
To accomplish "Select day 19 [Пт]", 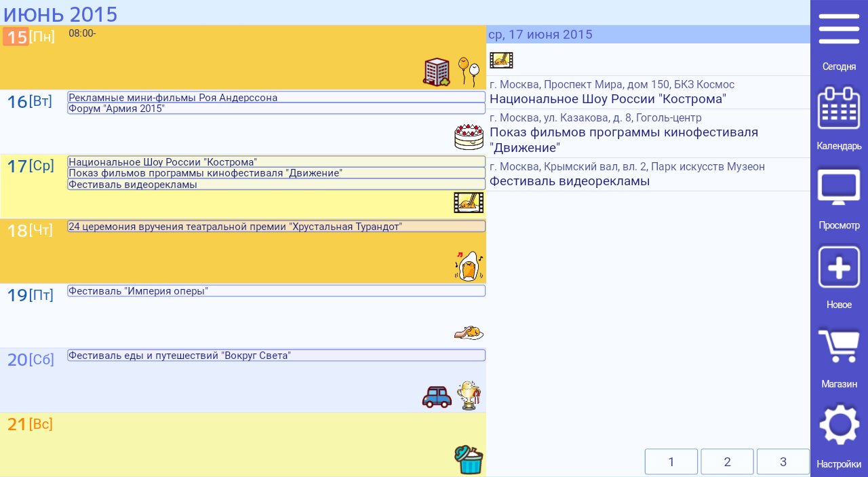I will (x=30, y=295).
